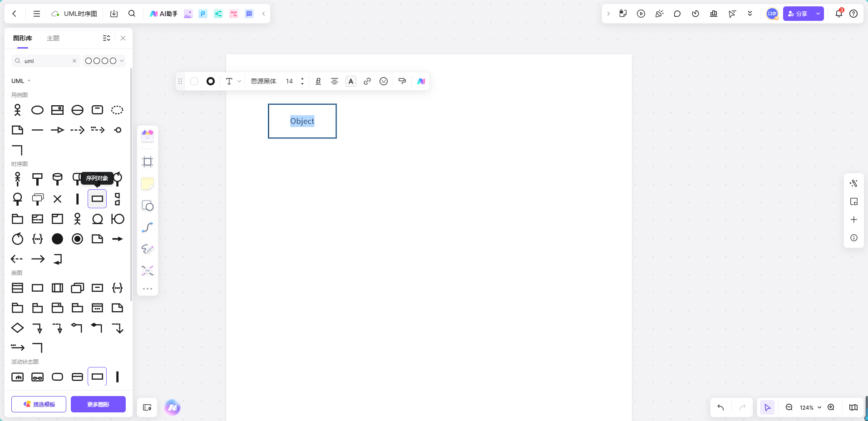868x421 pixels.
Task: Select the diamond shape in 类图
Action: [17, 328]
